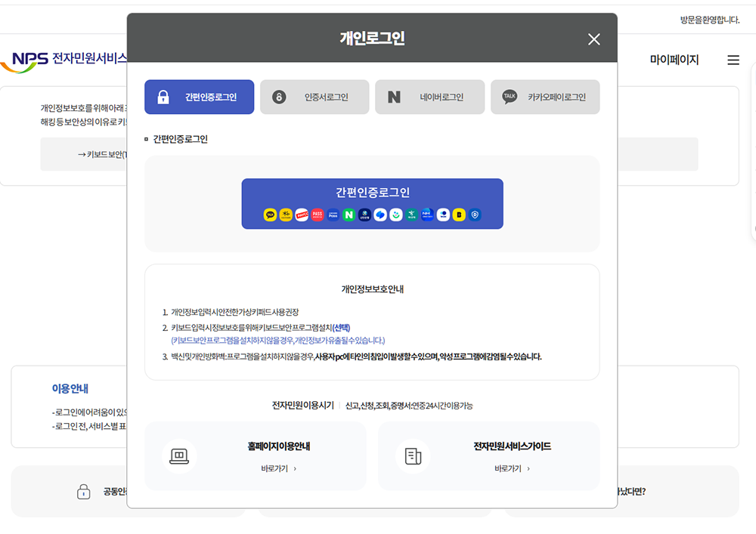The image size is (756, 534).
Task: Select the NH icon in the authentication row
Action: pyautogui.click(x=426, y=215)
